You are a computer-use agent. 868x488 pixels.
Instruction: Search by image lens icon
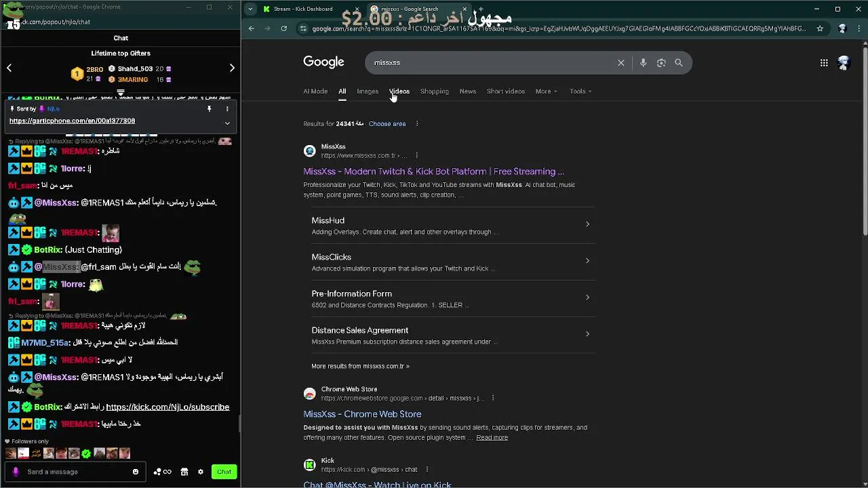coord(661,62)
